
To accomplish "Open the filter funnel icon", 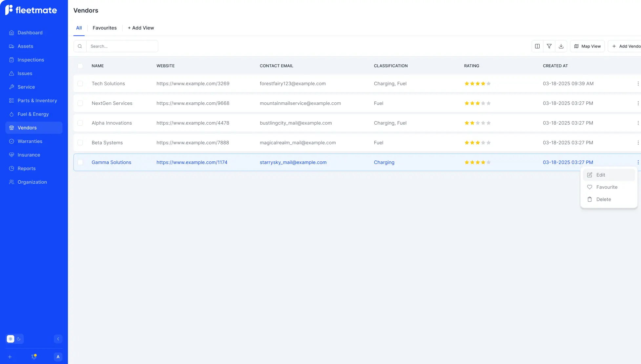I will [x=549, y=46].
